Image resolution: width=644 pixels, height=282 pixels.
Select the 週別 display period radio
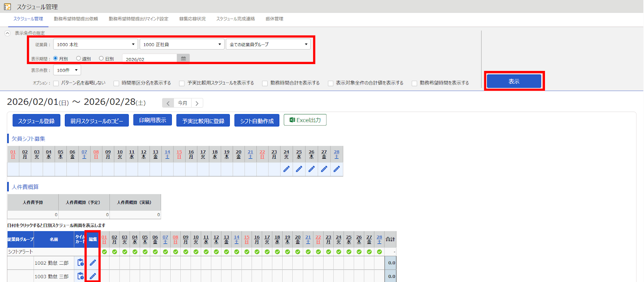click(x=78, y=58)
